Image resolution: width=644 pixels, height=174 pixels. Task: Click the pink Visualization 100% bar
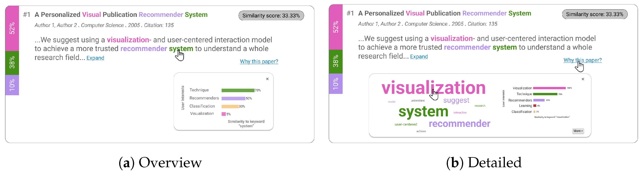tap(549, 88)
